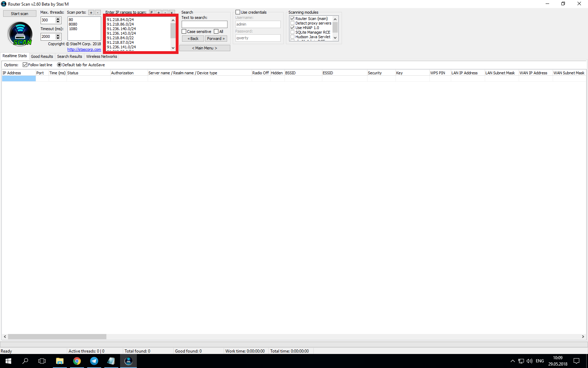
Task: Click the Back search button
Action: (193, 39)
